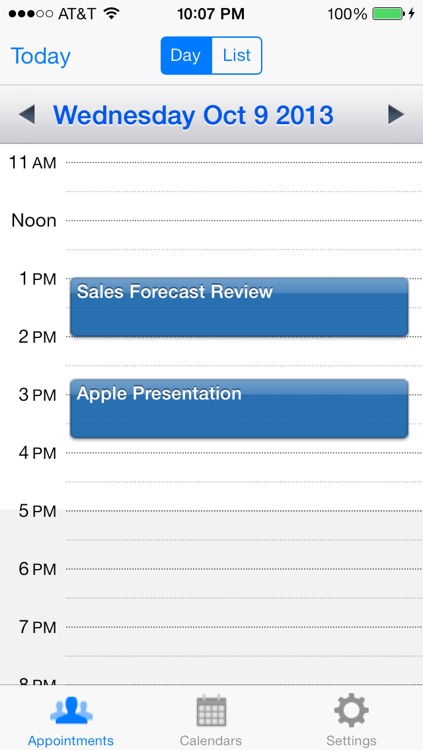
Task: Go to next day with right arrow
Action: [x=396, y=115]
